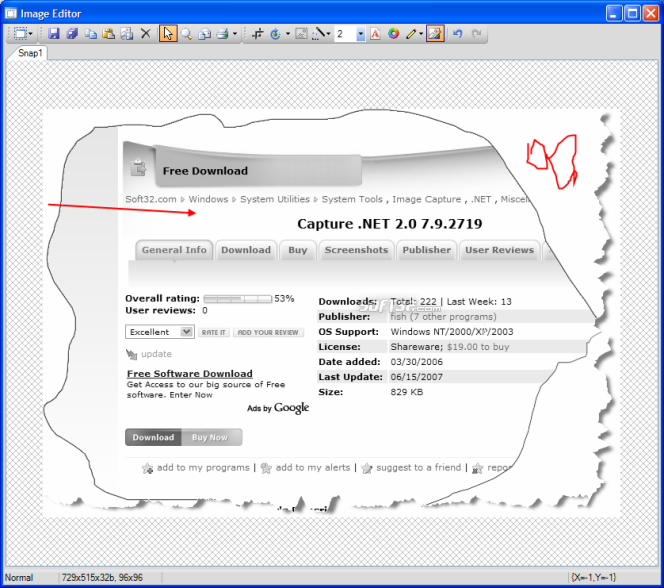Click the {X=-1,Y=-1} coordinates readout
The image size is (664, 588).
click(x=593, y=577)
